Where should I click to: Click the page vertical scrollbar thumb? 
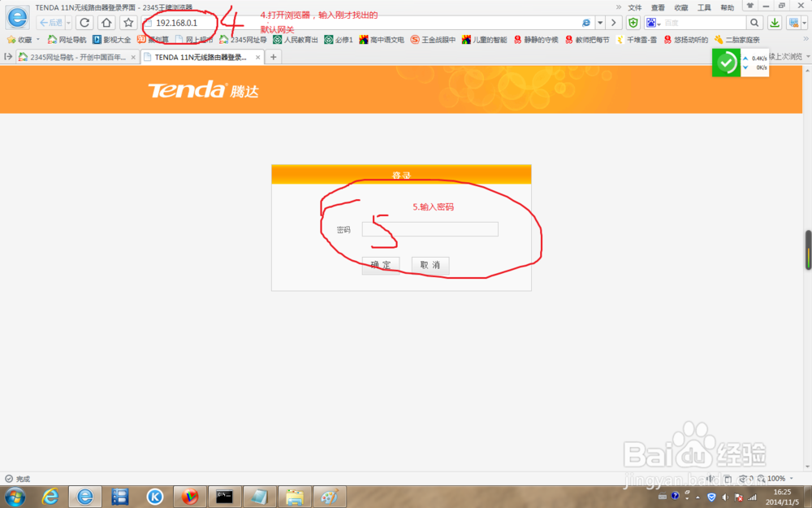808,250
